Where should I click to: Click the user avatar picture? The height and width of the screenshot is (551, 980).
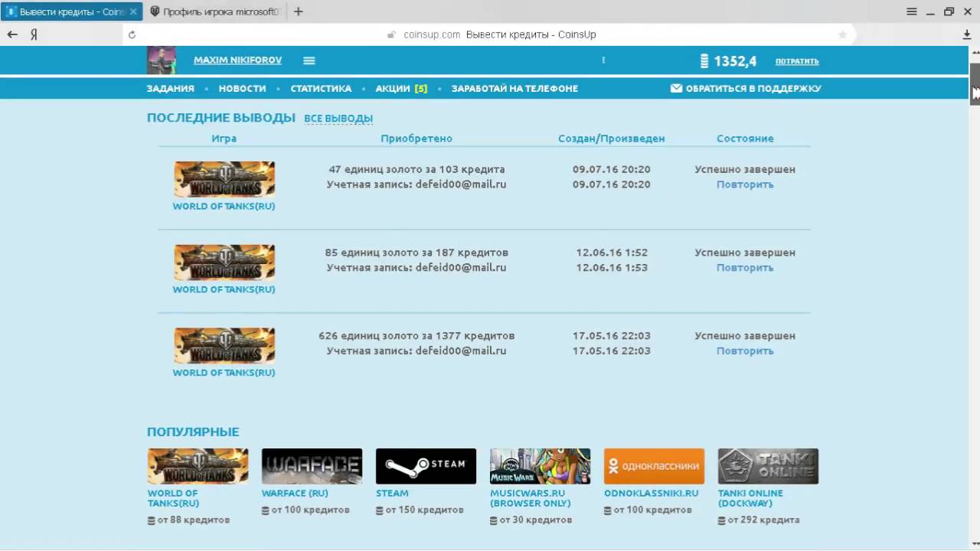click(162, 60)
